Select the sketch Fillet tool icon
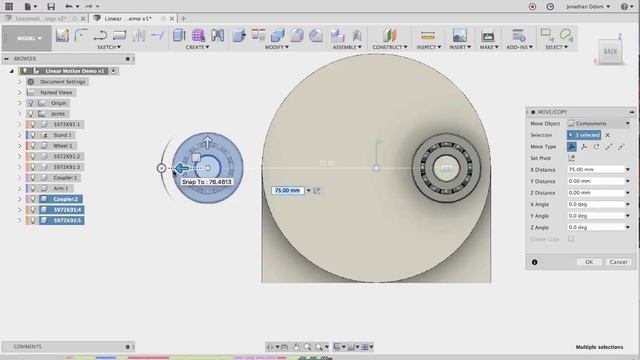 point(81,36)
